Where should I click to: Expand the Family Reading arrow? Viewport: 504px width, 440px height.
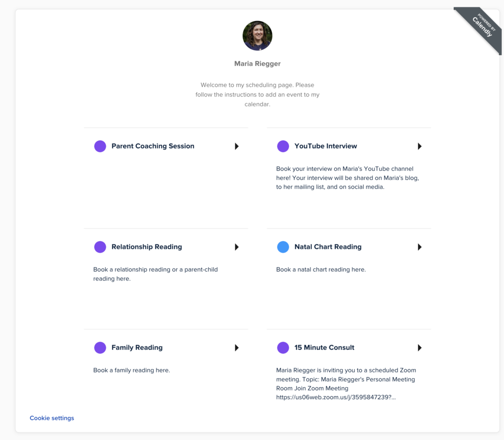(x=237, y=348)
